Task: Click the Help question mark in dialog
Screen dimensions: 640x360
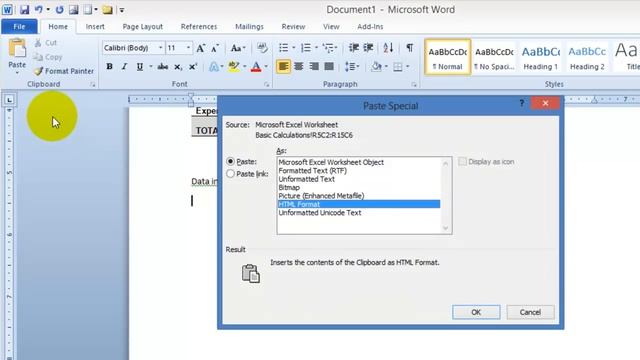Action: 522,103
